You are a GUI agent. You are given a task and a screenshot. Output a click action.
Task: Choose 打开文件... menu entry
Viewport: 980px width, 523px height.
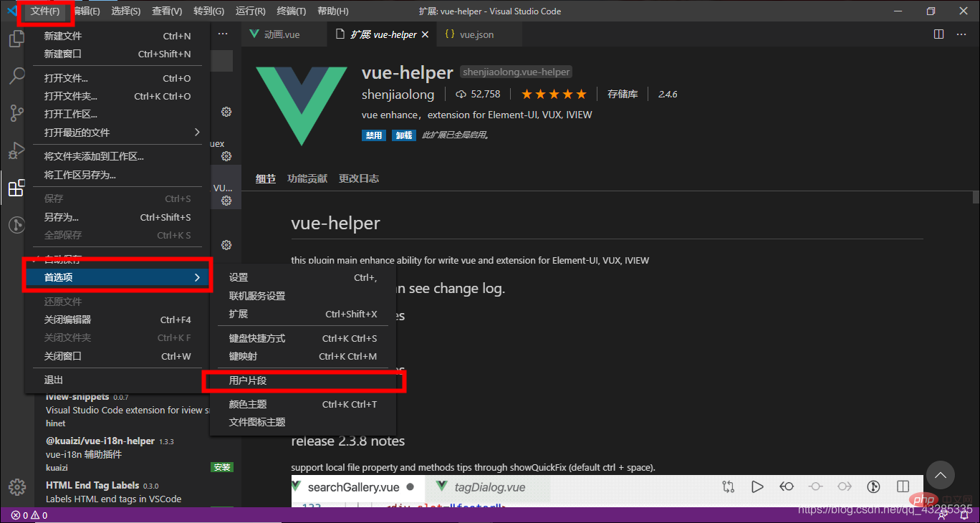(117, 78)
